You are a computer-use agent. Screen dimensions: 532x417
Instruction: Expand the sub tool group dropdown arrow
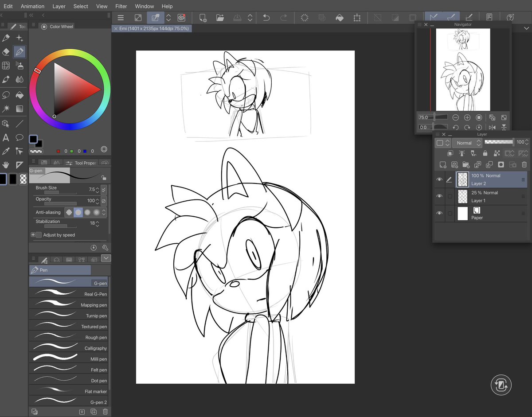click(106, 258)
